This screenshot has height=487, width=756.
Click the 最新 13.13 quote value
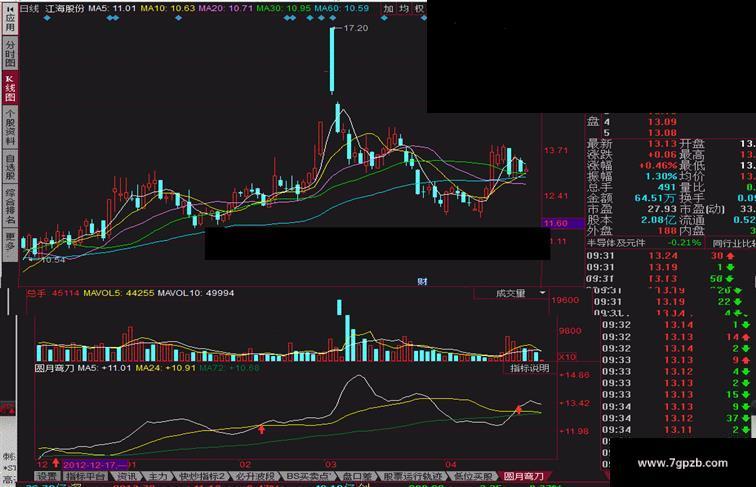[x=662, y=144]
